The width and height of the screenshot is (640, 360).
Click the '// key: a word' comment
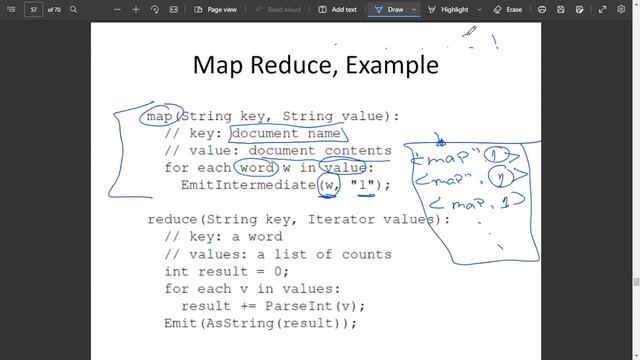pyautogui.click(x=223, y=237)
